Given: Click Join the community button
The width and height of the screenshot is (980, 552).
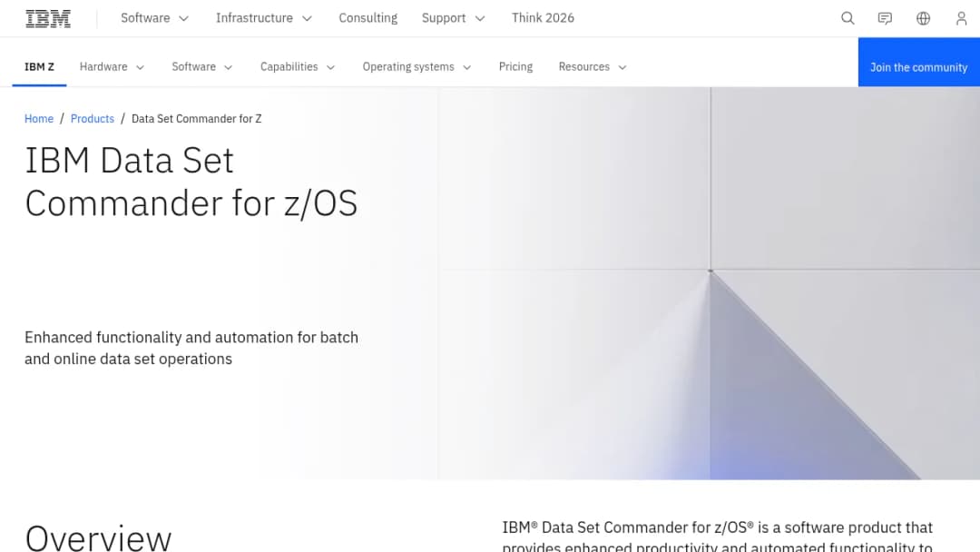Looking at the screenshot, I should [x=918, y=62].
